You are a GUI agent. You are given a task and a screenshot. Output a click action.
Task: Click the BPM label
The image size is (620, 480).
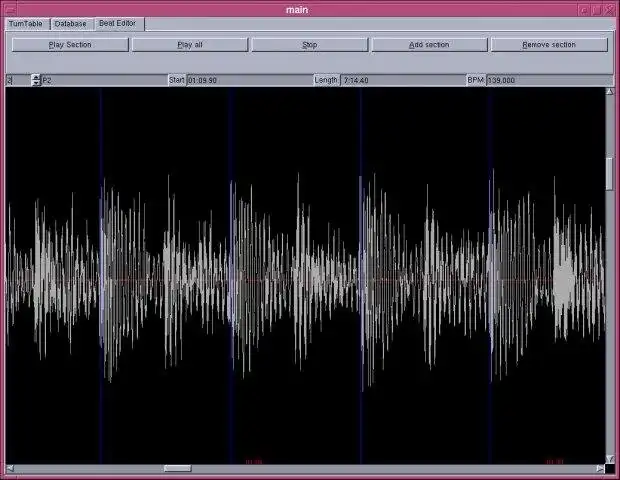coord(476,80)
